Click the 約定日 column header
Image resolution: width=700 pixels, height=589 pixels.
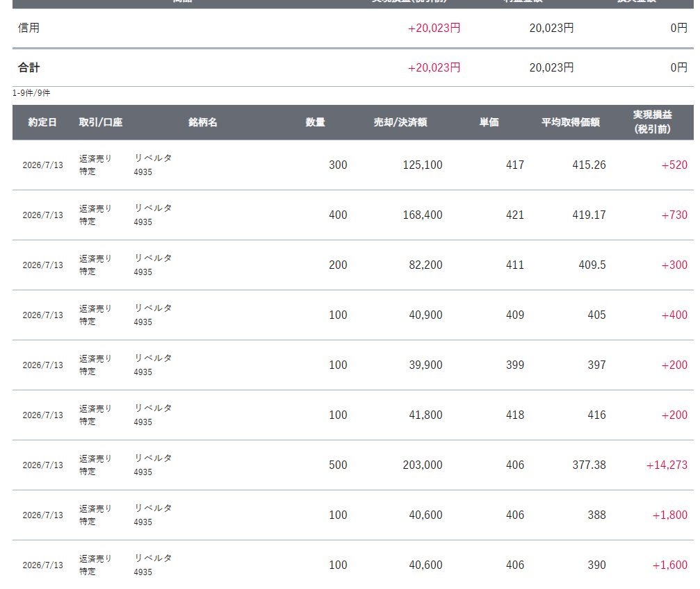(42, 122)
